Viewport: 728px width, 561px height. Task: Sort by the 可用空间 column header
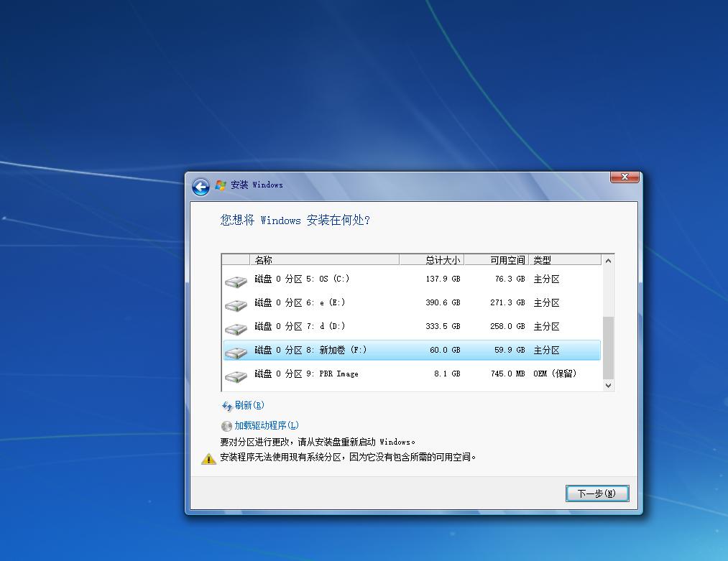coord(497,260)
